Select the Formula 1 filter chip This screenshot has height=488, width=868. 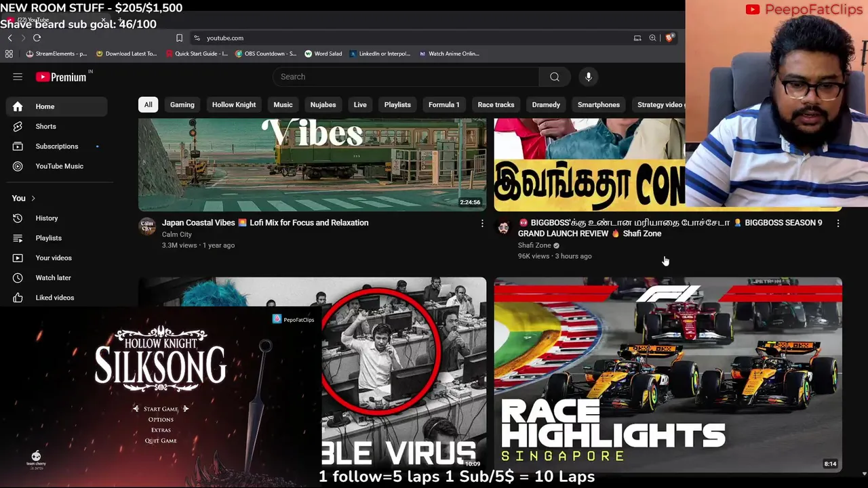coord(443,104)
